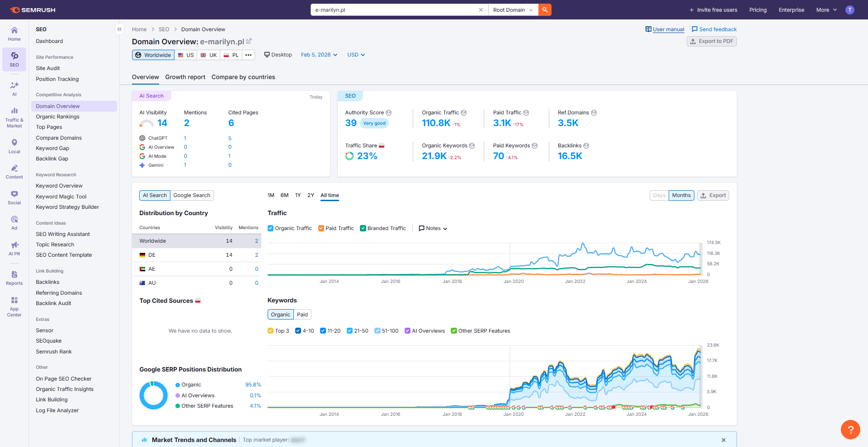Open the Local section in the sidebar
Screen dimensions: 868x447
(x=14, y=146)
